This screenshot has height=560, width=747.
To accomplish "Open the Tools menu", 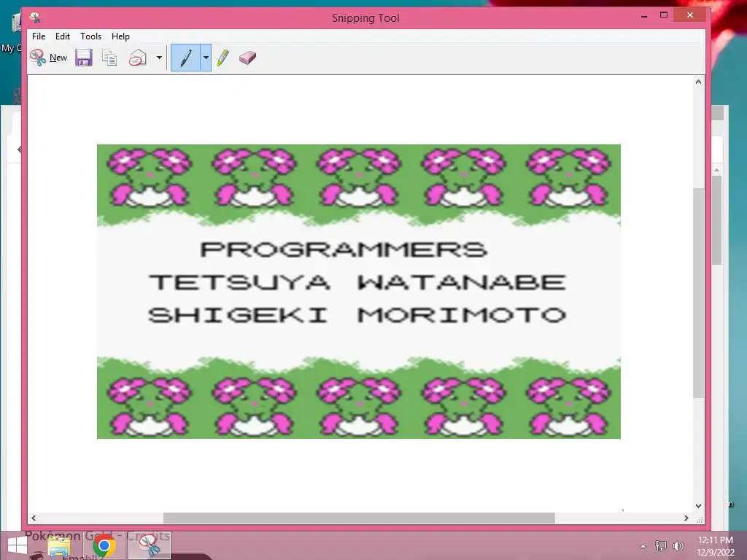I will (90, 36).
